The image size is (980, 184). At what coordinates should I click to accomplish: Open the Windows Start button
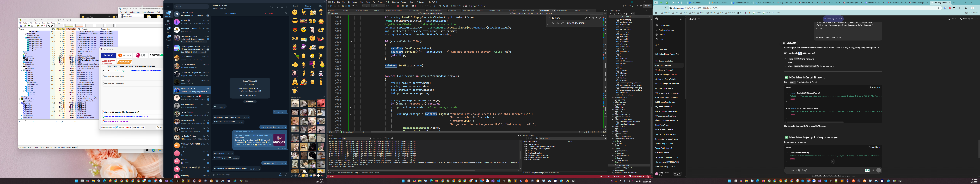[x=76, y=181]
